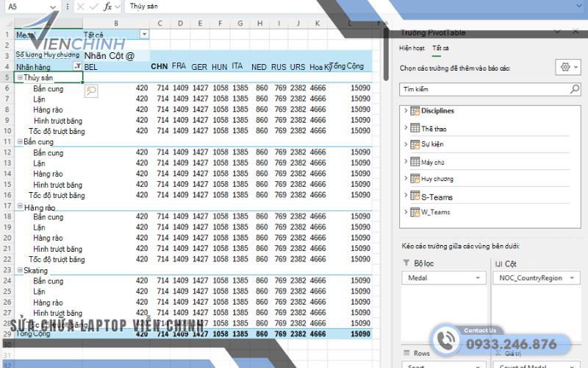588x368 pixels.
Task: Click the confirm checkmark icon in formula bar
Action: (94, 7)
